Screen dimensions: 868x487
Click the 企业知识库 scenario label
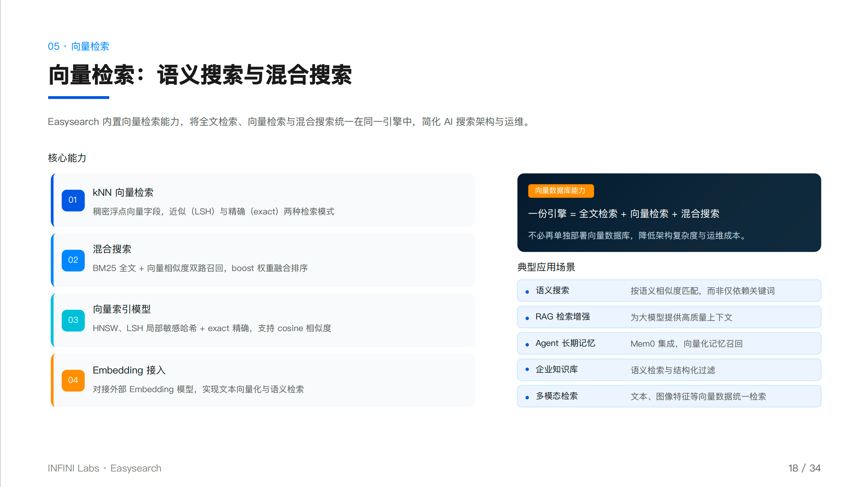click(x=557, y=370)
